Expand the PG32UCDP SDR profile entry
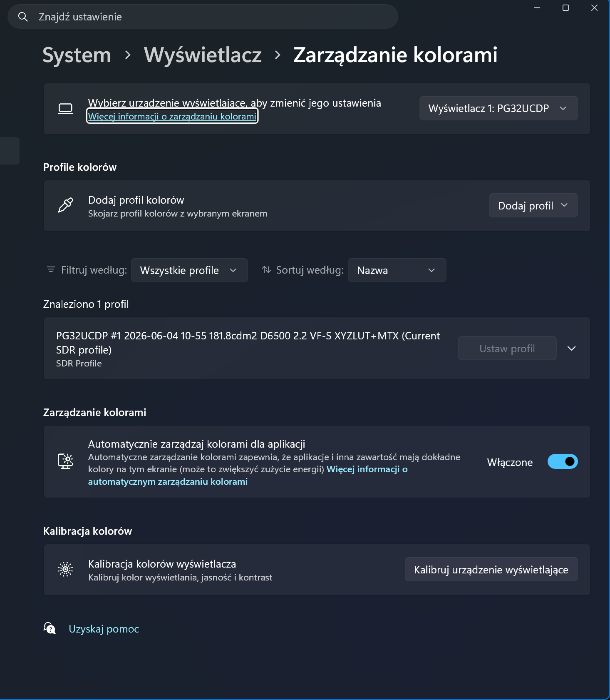 pyautogui.click(x=572, y=348)
